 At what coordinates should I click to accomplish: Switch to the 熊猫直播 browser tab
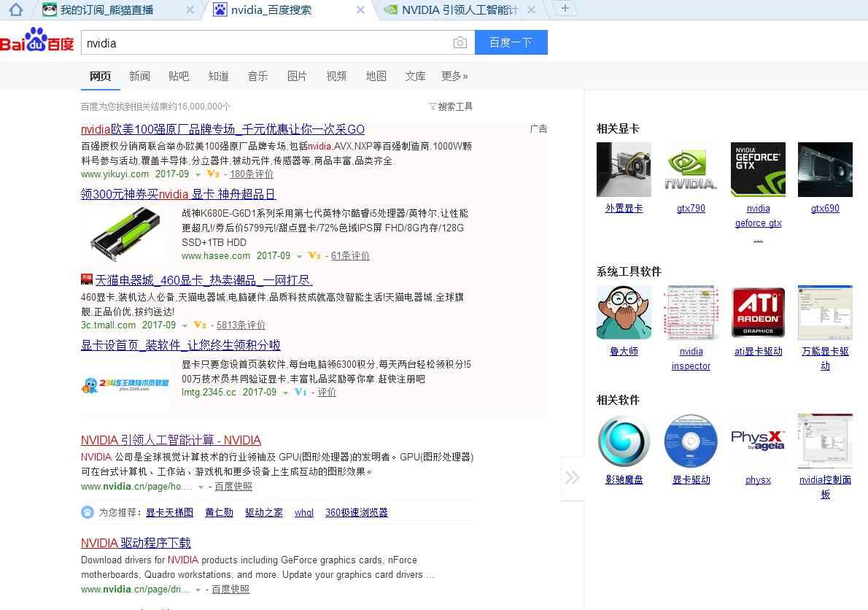tap(106, 10)
